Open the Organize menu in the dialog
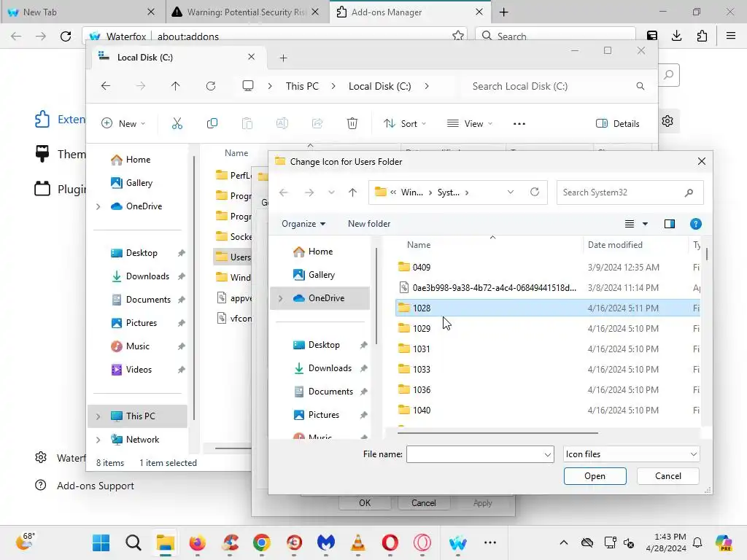This screenshot has width=747, height=560. (303, 224)
